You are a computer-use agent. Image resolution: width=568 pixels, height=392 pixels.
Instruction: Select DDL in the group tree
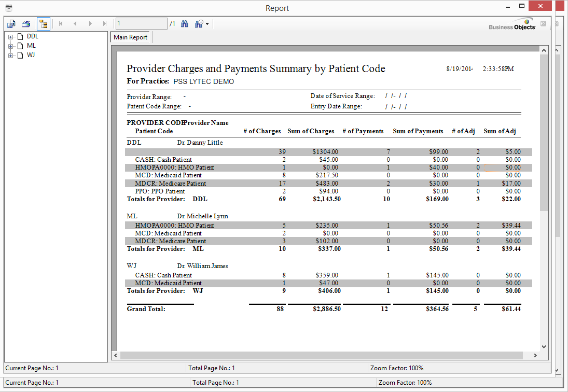pos(32,36)
